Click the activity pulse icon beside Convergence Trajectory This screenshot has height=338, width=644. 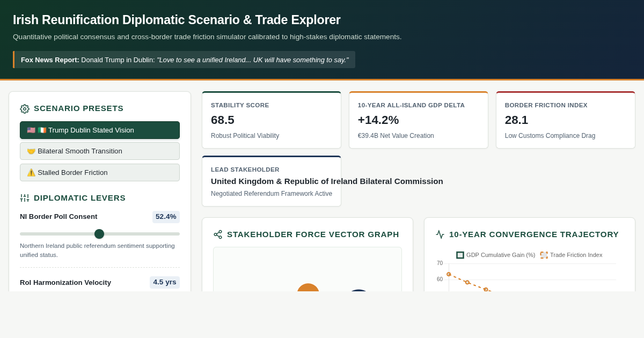tap(440, 234)
